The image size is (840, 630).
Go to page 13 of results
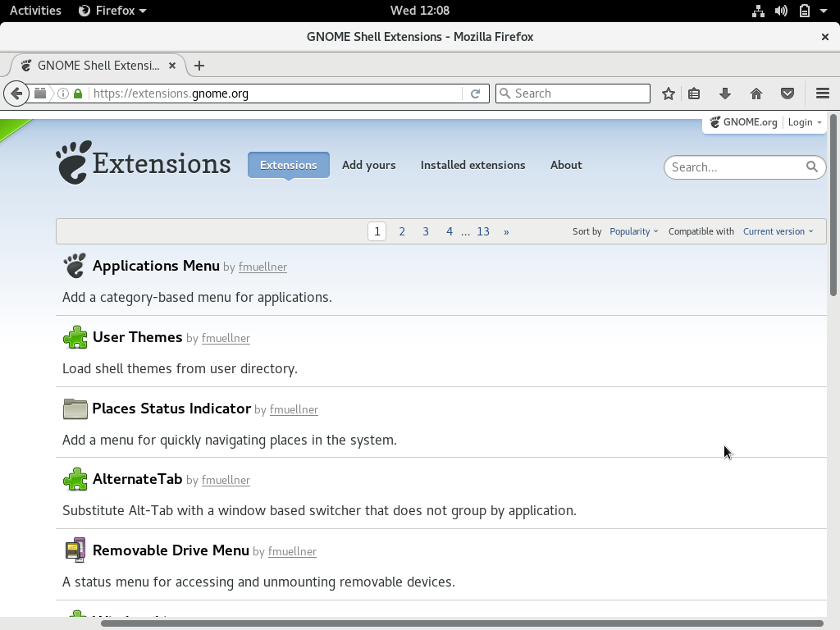click(x=482, y=231)
